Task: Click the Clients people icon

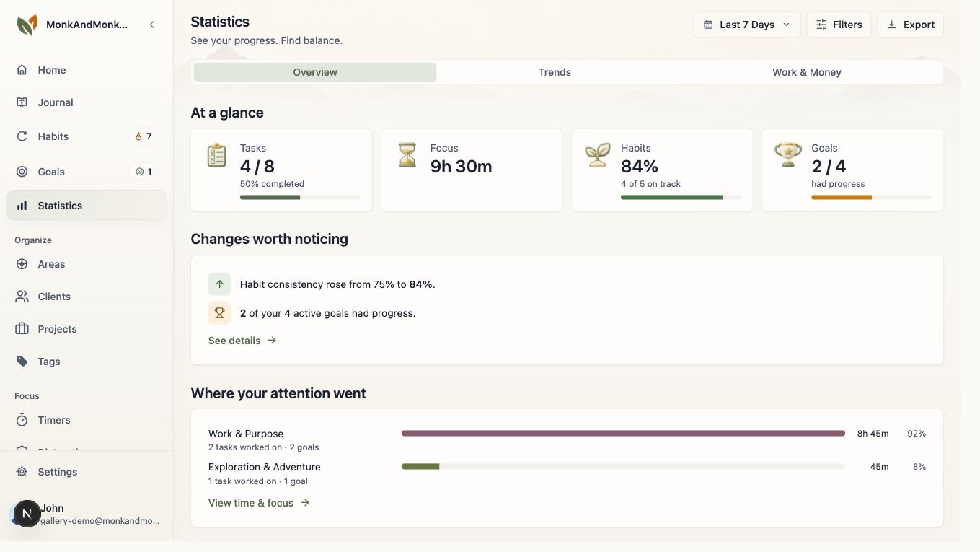Action: point(22,297)
